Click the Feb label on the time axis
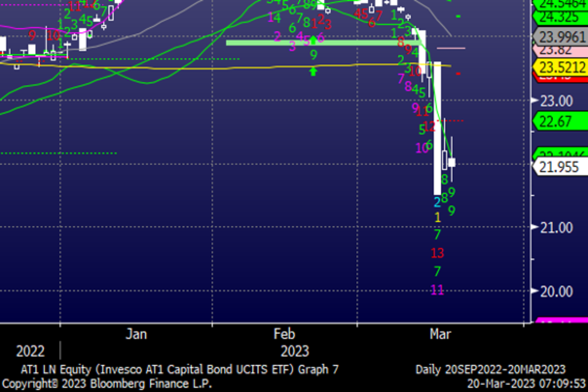The image size is (588, 392). (x=284, y=334)
